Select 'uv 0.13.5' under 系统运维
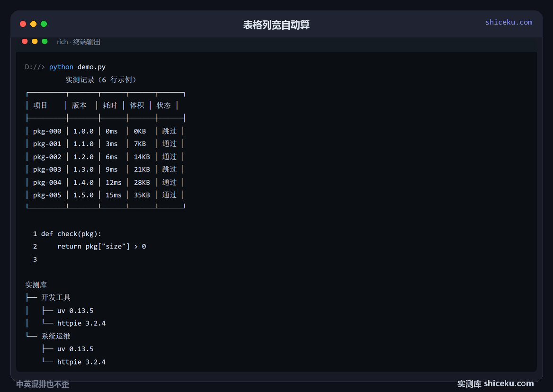The height and width of the screenshot is (392, 553). coord(75,349)
